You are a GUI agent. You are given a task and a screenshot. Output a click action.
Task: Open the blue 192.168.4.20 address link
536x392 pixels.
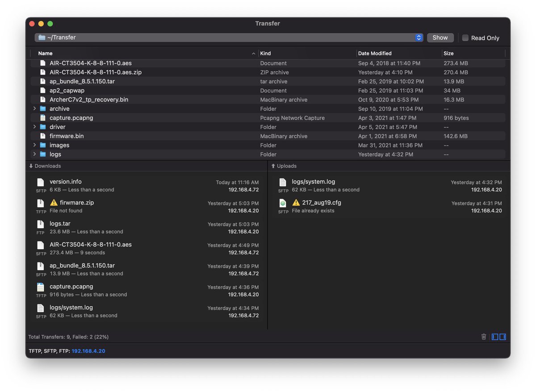coord(88,351)
